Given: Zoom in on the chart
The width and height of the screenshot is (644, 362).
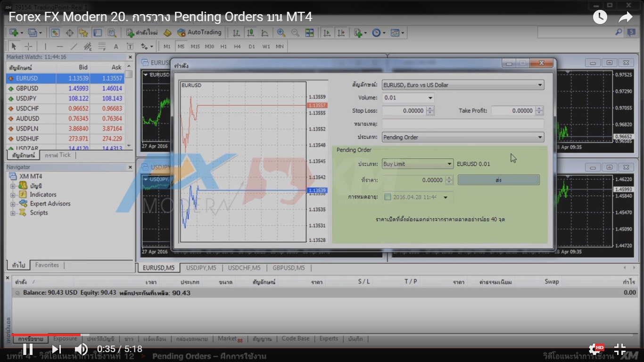Looking at the screenshot, I should [x=281, y=33].
